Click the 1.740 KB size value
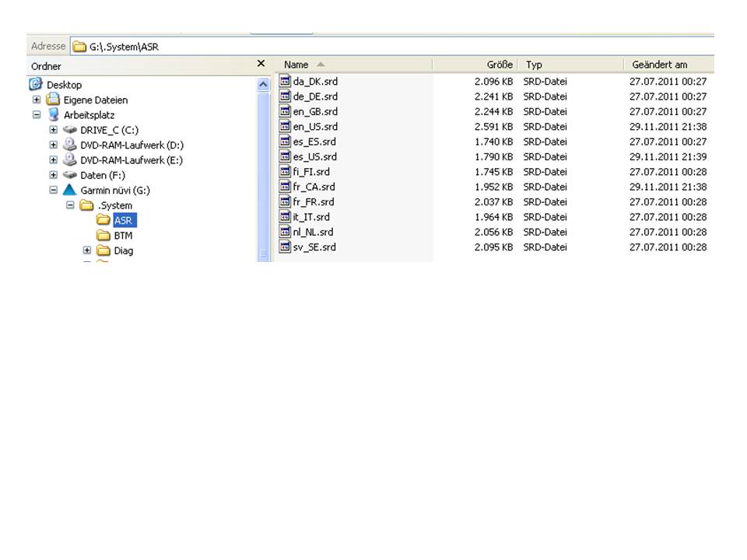Screen dimensions: 747x560 (493, 142)
